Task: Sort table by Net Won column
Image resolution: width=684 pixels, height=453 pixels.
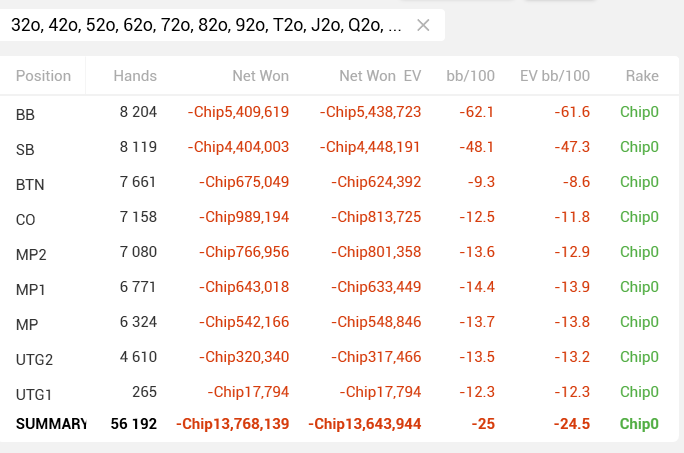Action: [258, 76]
